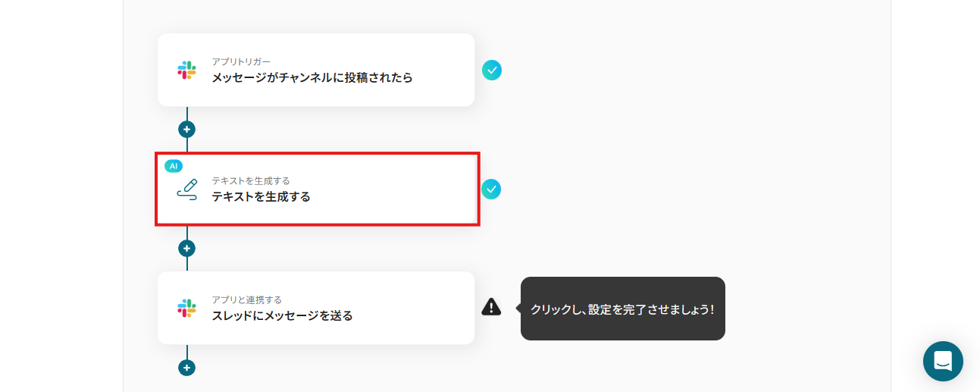Click the Slack icon in the thread message card
The height and width of the screenshot is (392, 980).
tap(186, 308)
